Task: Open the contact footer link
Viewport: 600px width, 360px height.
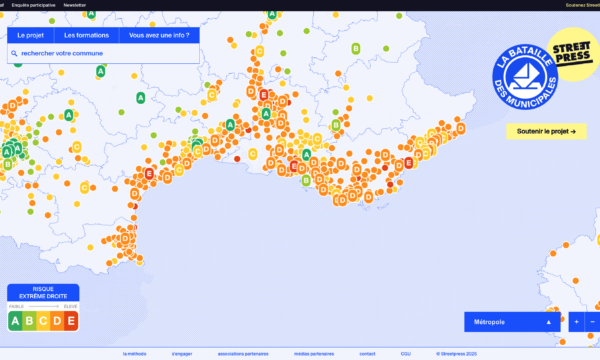Action: (x=367, y=354)
